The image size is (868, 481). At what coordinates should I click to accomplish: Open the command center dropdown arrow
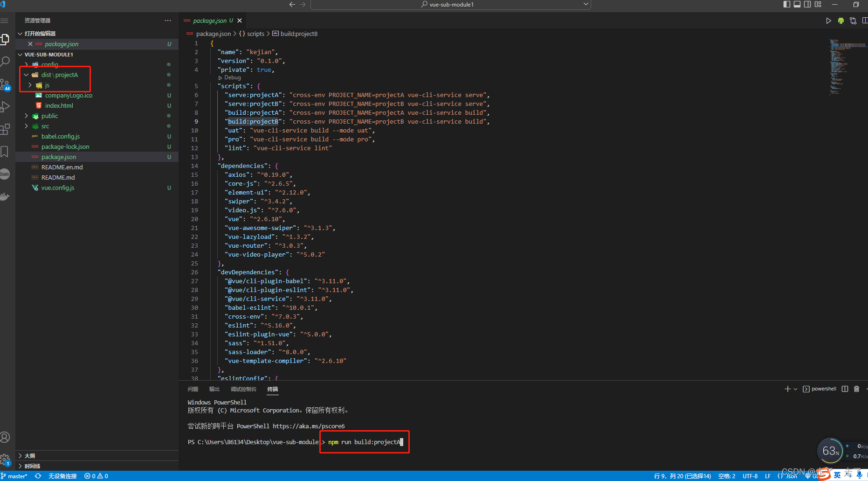click(586, 4)
